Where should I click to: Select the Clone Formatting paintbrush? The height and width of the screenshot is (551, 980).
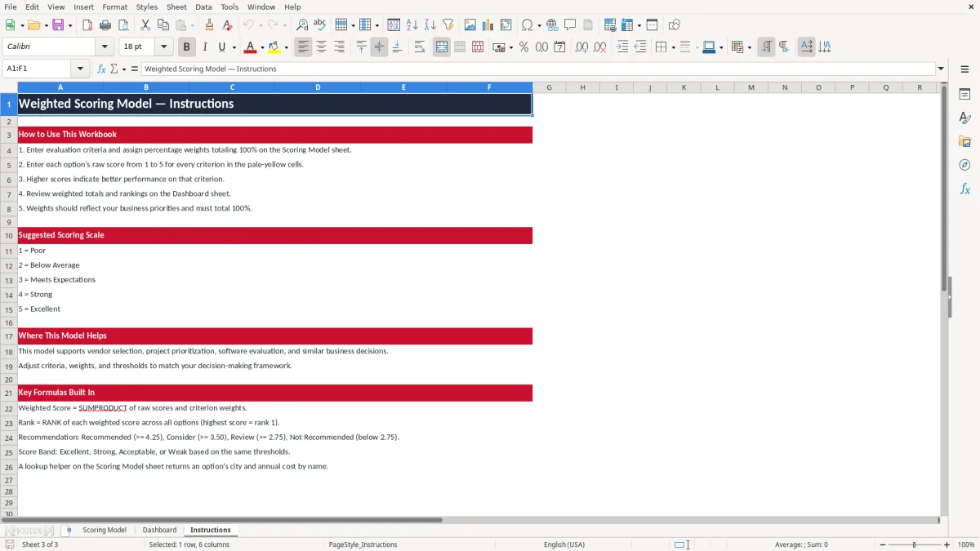click(x=210, y=25)
